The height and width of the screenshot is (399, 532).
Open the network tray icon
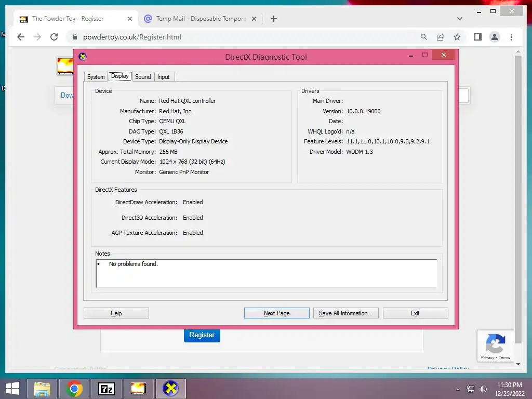(x=471, y=389)
